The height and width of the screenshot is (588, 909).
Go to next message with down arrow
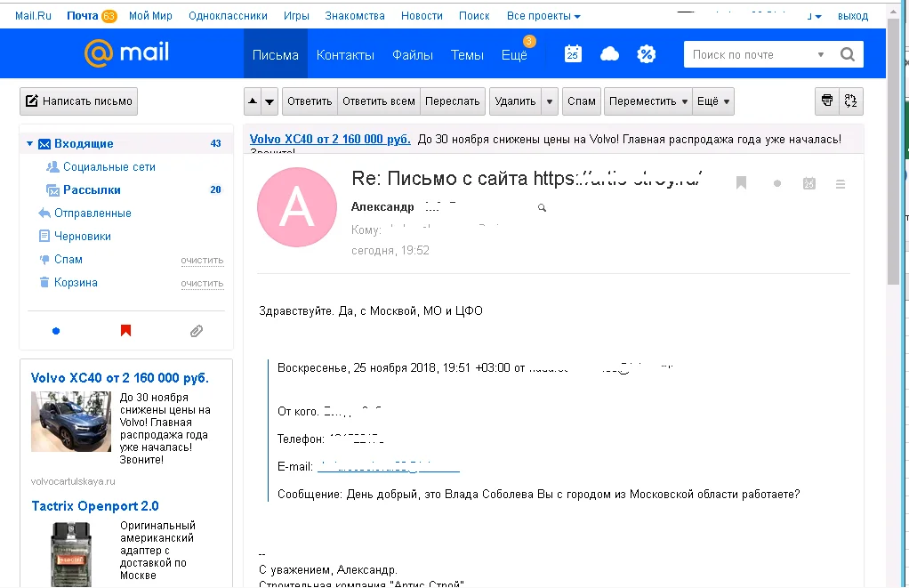[x=269, y=101]
